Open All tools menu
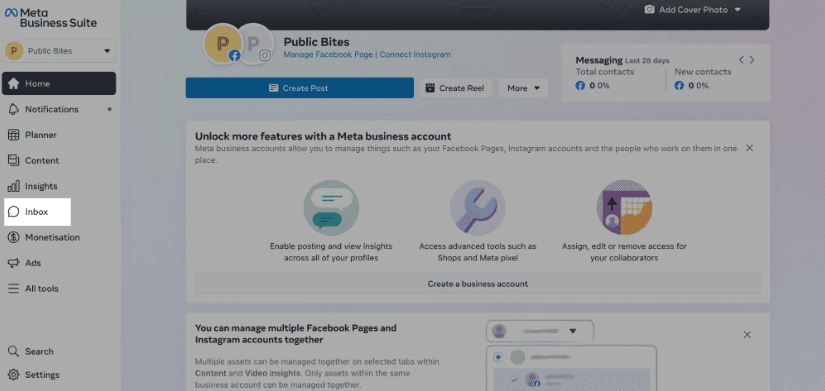This screenshot has width=825, height=391. click(x=59, y=288)
